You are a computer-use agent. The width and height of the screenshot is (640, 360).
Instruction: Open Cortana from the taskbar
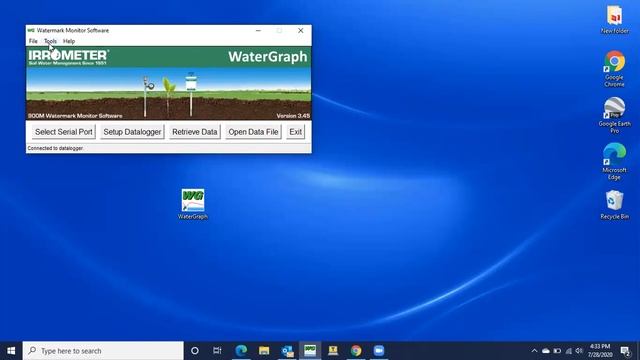[195, 351]
